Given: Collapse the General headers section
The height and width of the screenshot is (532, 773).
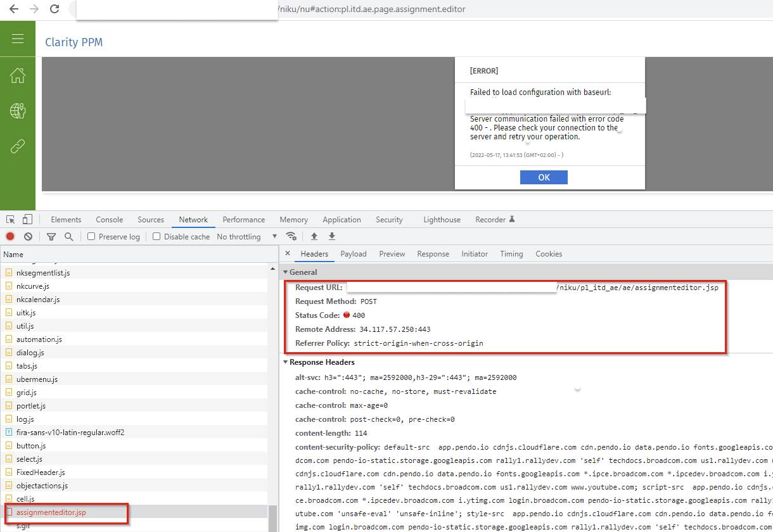Looking at the screenshot, I should click(x=286, y=272).
